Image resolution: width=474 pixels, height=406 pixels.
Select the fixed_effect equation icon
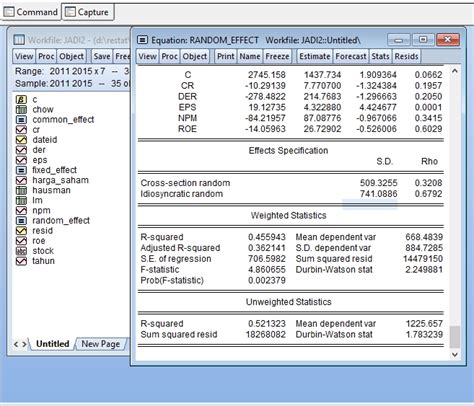coord(21,170)
